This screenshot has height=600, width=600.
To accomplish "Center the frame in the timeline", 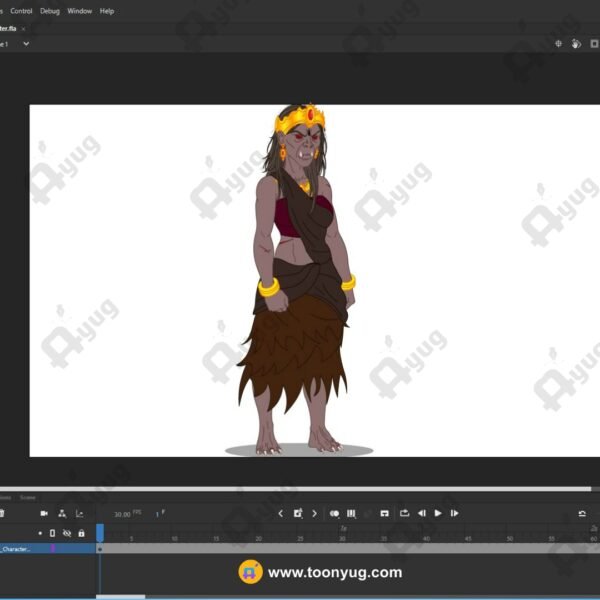I will click(385, 514).
